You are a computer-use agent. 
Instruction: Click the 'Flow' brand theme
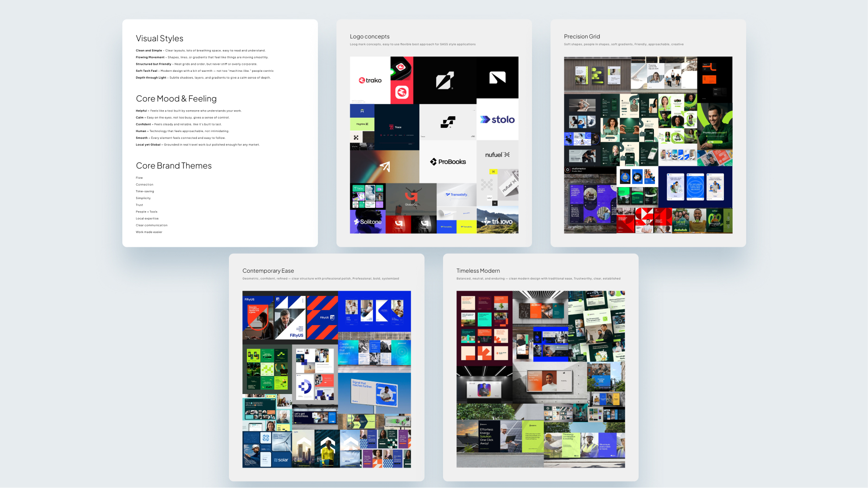tap(139, 178)
